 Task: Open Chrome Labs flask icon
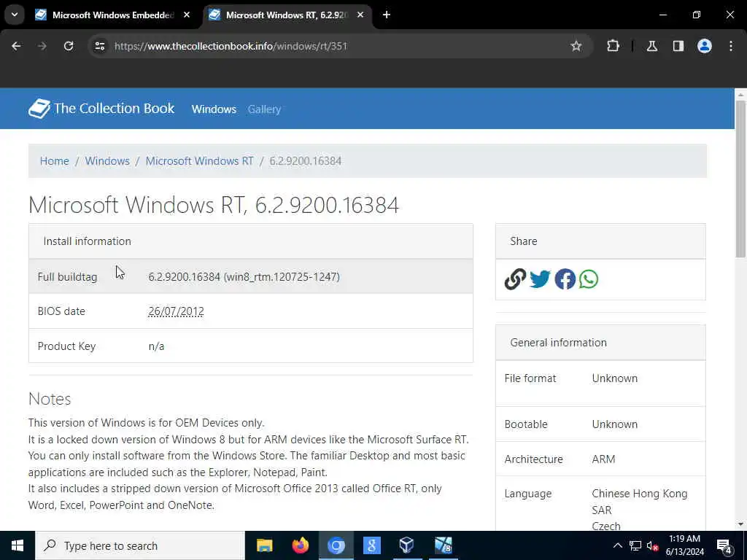[651, 46]
